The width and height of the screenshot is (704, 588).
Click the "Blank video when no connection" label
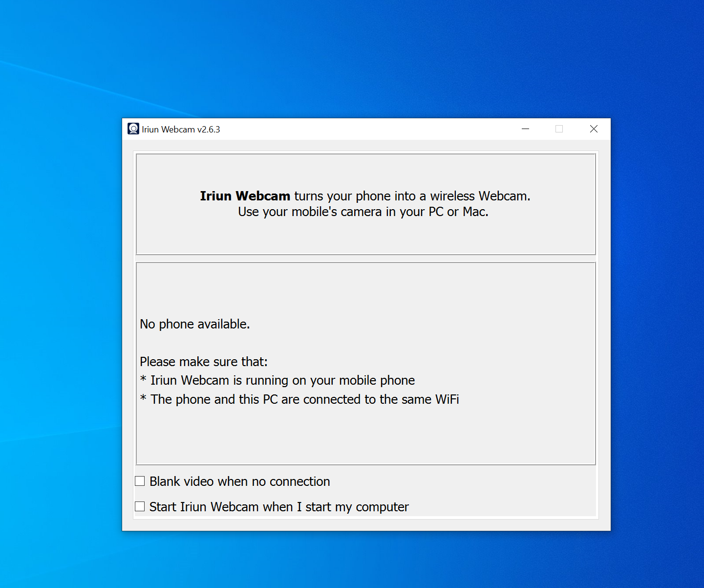239,481
